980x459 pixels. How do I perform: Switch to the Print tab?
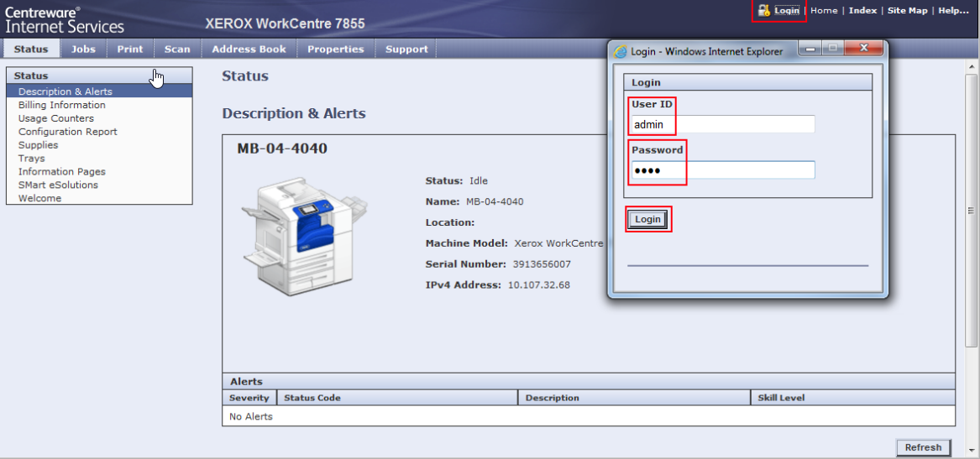click(x=130, y=49)
